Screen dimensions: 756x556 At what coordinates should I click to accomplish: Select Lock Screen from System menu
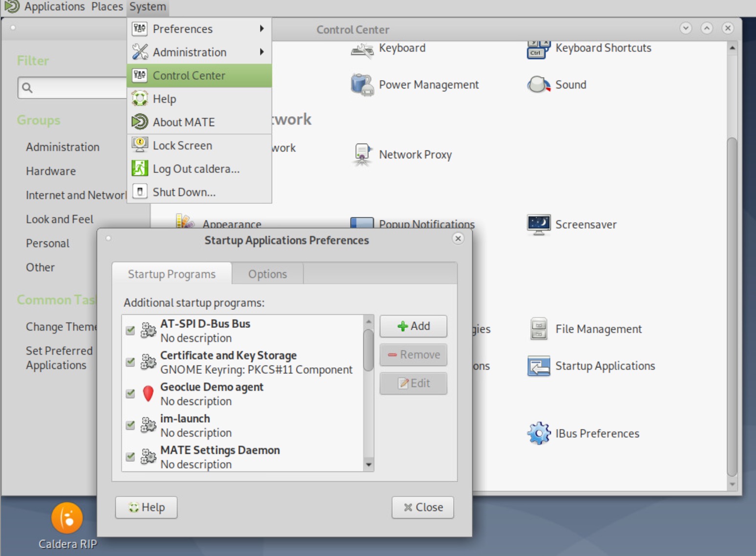tap(182, 146)
